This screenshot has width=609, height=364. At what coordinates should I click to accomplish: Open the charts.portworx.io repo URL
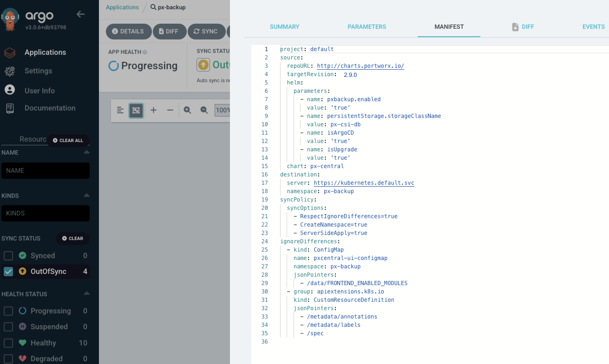pyautogui.click(x=360, y=66)
